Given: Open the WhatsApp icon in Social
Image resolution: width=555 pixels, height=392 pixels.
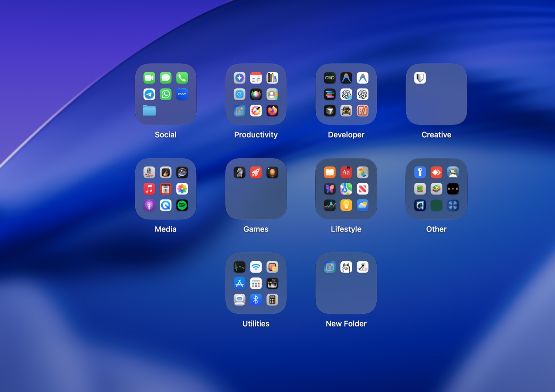Looking at the screenshot, I should (166, 94).
